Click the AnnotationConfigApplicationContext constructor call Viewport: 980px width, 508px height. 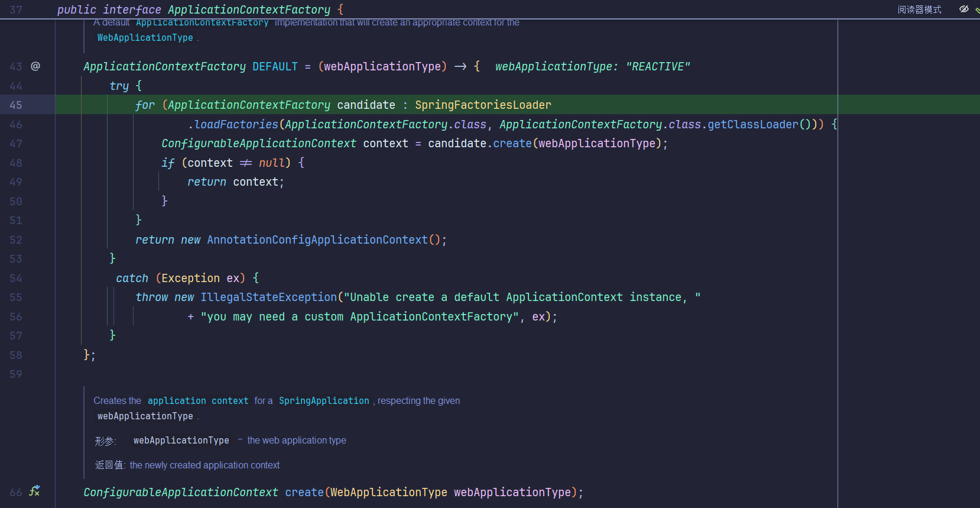click(317, 240)
